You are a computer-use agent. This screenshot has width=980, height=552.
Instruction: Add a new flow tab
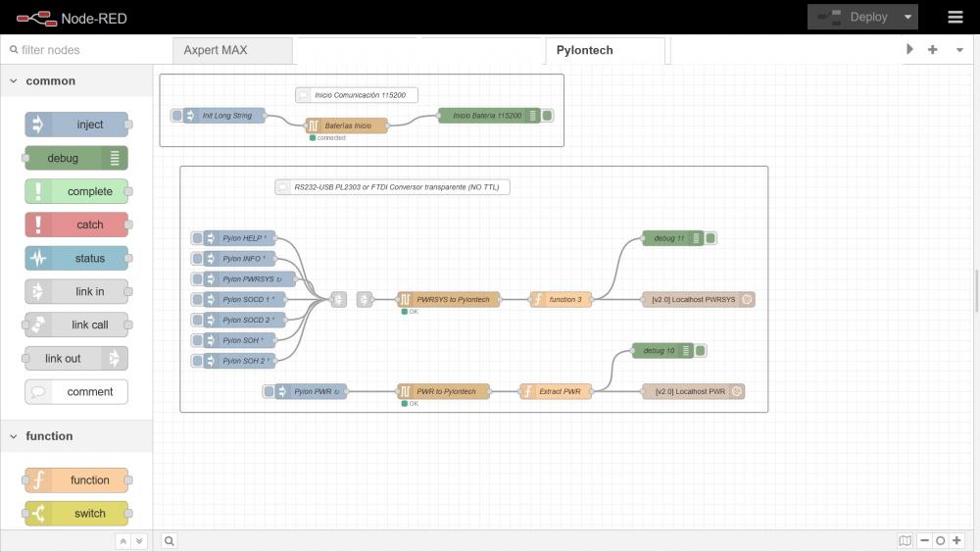933,49
